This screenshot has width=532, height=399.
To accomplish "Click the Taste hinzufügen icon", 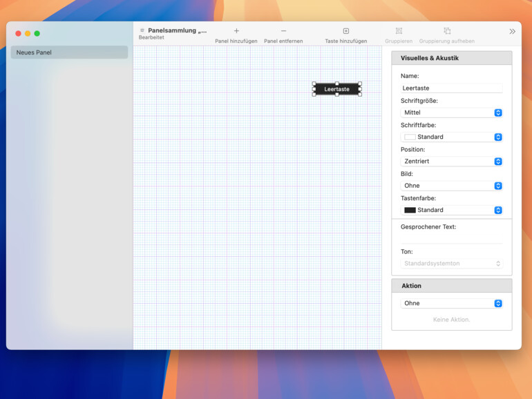I will click(x=346, y=31).
